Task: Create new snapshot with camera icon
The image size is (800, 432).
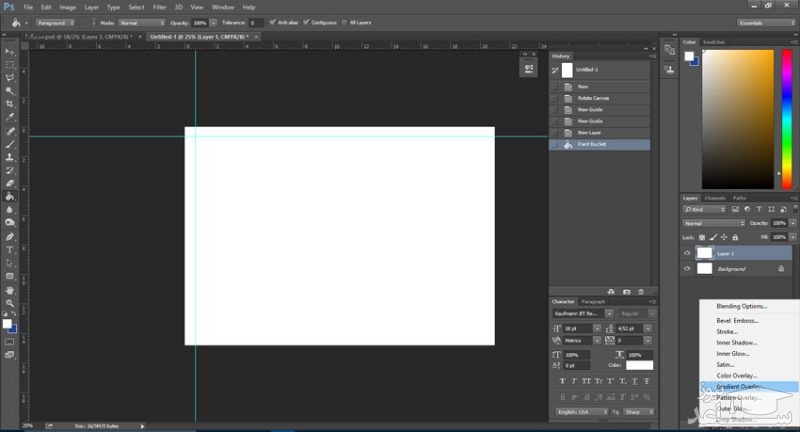Action: 626,292
